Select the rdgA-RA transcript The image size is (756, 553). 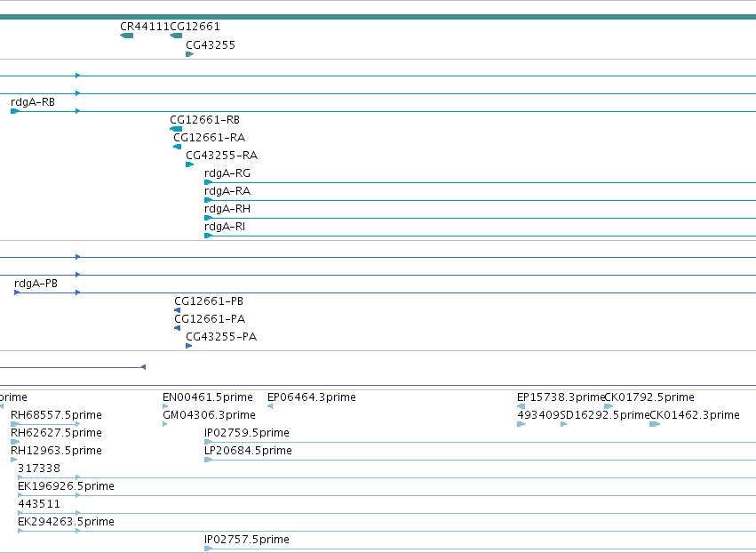227,191
